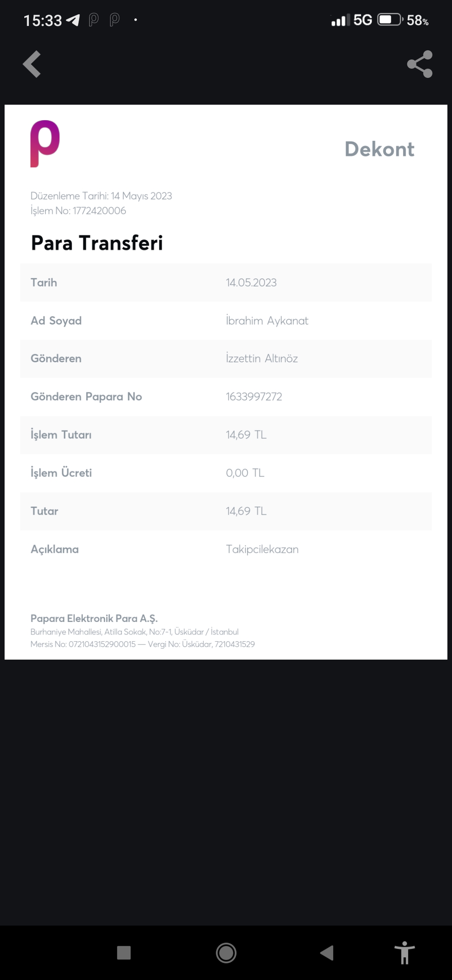Tap the Açıklama value Takipcilekazan
Viewport: 452px width, 980px height.
tap(262, 549)
